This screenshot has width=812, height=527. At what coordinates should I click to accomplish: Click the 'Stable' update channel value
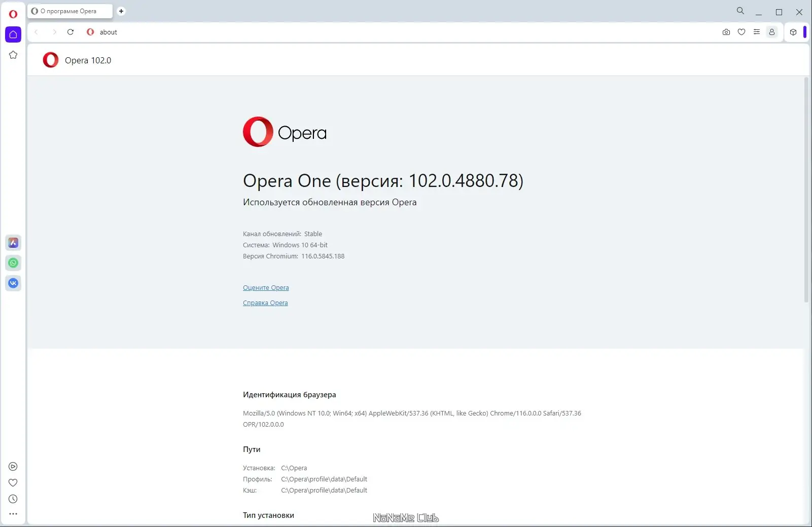tap(313, 234)
